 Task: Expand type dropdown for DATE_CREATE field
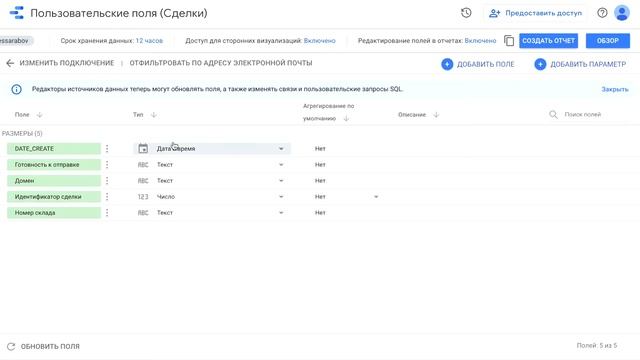click(281, 149)
